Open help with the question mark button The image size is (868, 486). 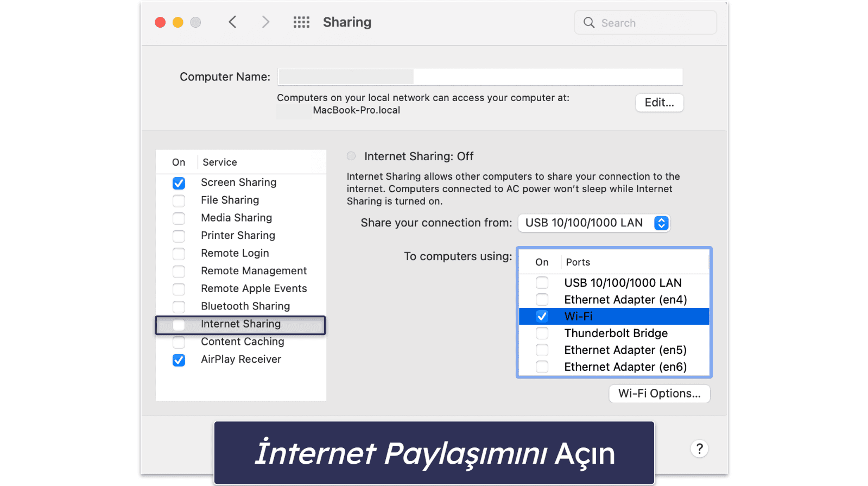[699, 449]
